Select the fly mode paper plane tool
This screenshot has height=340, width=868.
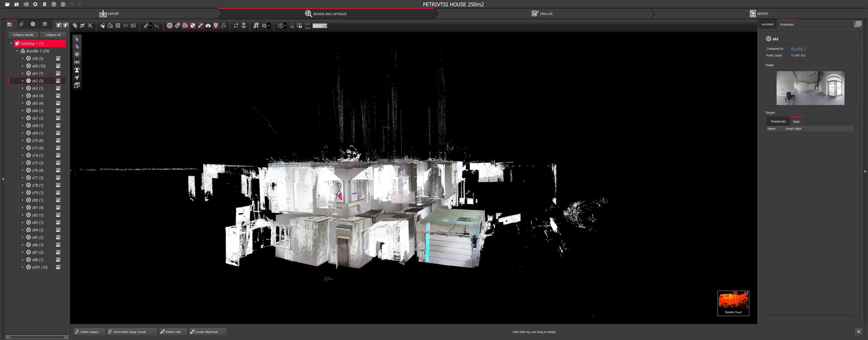(77, 78)
